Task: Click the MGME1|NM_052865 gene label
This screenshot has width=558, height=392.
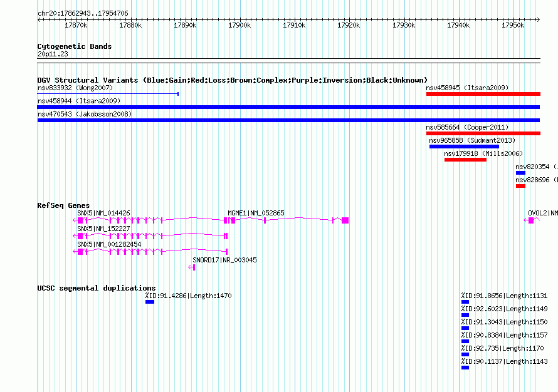Action: click(x=256, y=214)
